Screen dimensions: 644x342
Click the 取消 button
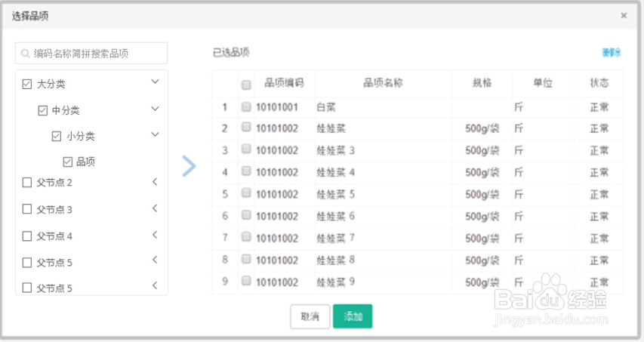(310, 316)
